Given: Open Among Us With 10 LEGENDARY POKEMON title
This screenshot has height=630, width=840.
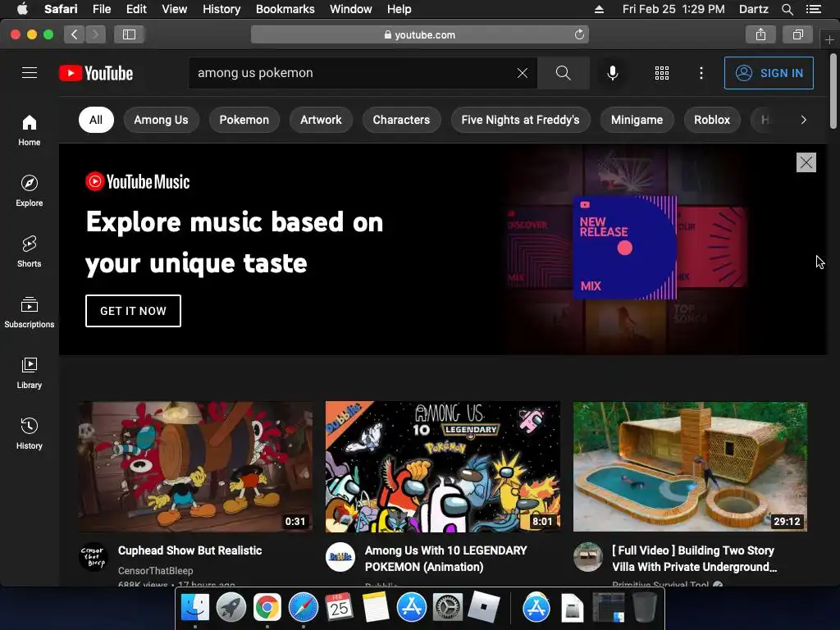Looking at the screenshot, I should coord(445,558).
